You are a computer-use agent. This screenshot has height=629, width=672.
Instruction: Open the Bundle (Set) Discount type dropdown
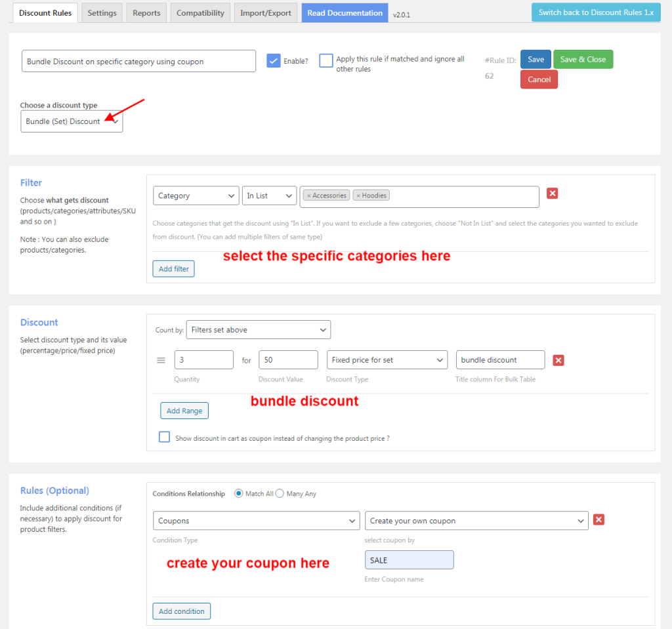pyautogui.click(x=72, y=121)
